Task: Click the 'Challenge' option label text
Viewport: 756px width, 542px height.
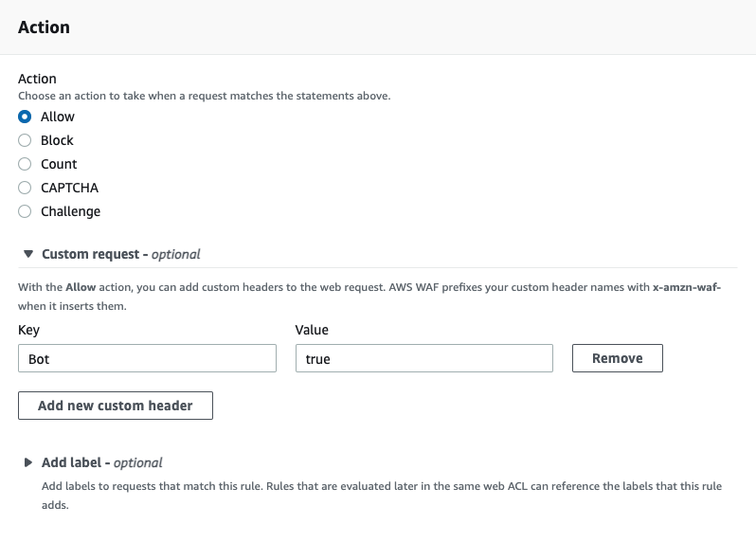Action: 70,211
